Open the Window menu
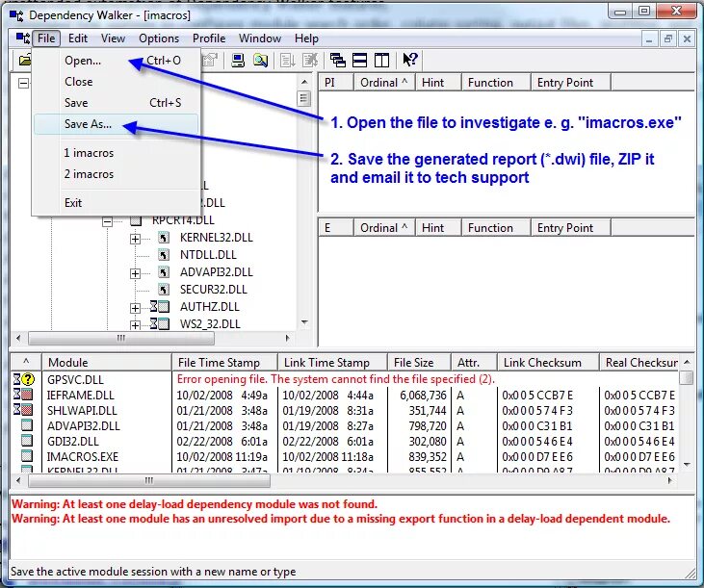The width and height of the screenshot is (704, 588). click(x=259, y=38)
